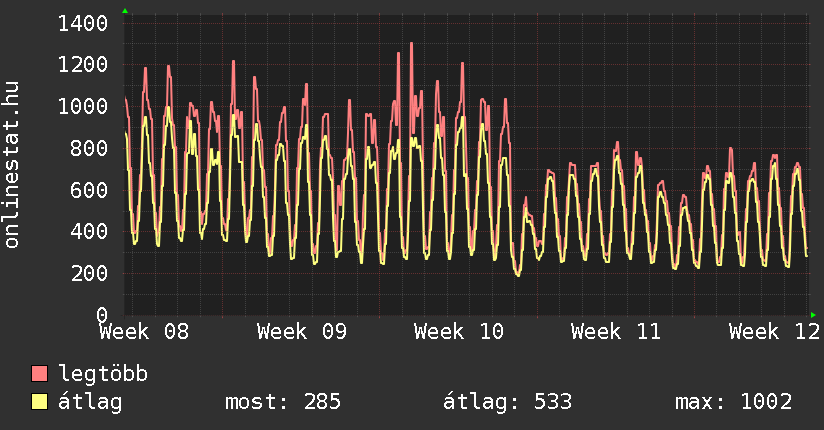The image size is (824, 430).
Task: Click the yellow átlag legend swatch
Action: (x=40, y=403)
